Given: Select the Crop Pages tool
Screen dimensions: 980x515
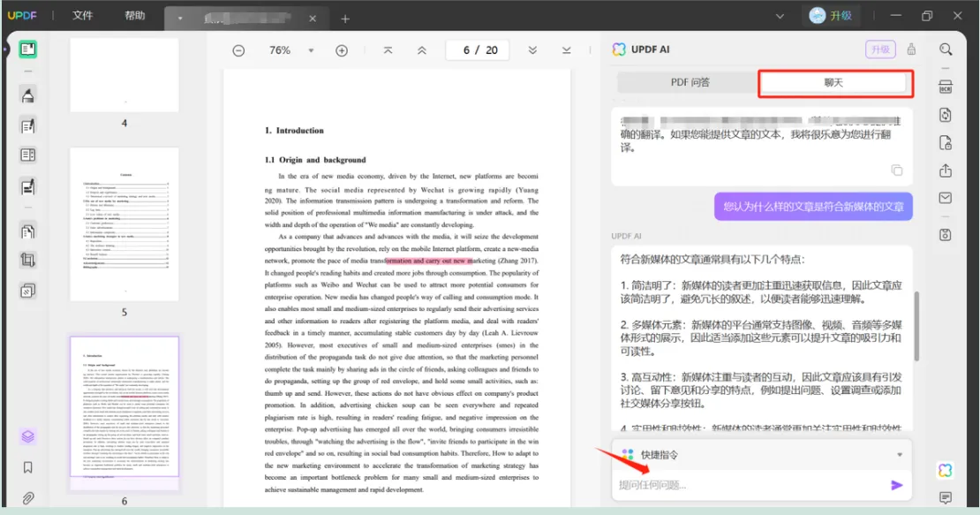Looking at the screenshot, I should click(27, 260).
